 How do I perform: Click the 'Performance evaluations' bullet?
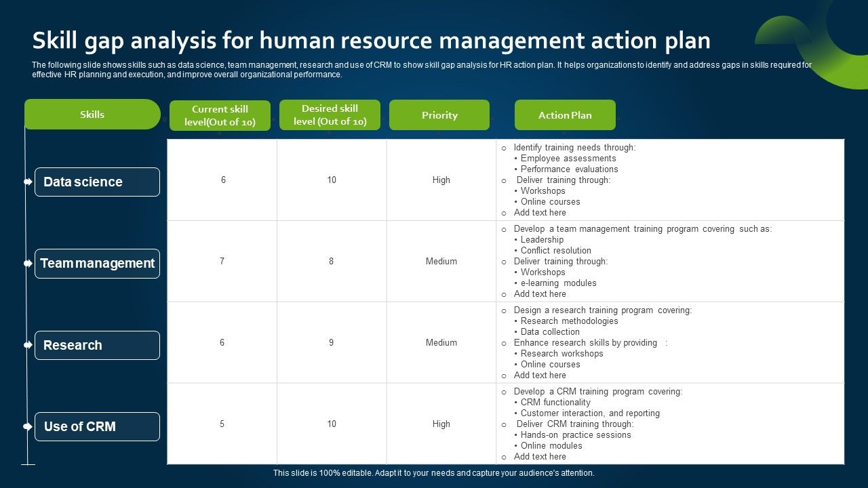pos(570,169)
